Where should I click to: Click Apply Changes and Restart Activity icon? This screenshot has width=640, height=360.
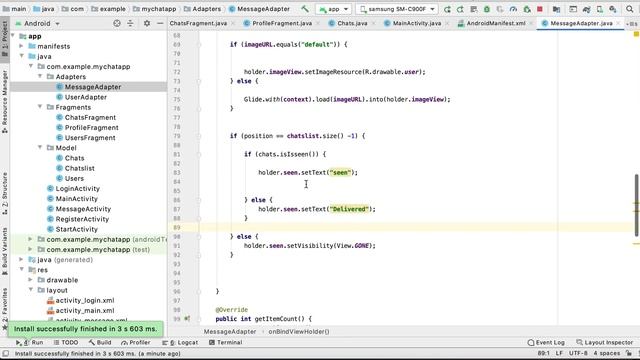460,9
